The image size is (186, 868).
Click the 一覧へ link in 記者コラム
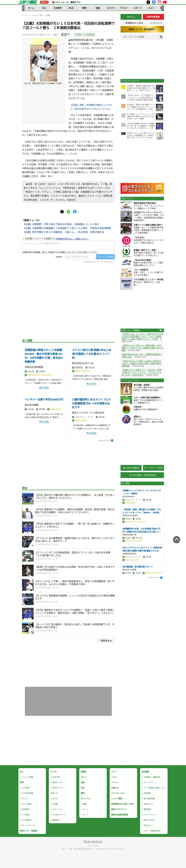point(161,330)
